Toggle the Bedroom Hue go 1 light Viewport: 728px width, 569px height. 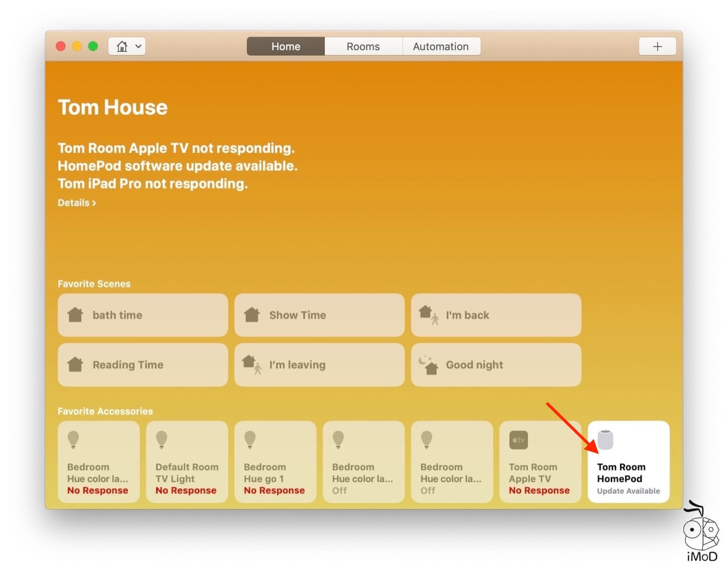pyautogui.click(x=275, y=461)
